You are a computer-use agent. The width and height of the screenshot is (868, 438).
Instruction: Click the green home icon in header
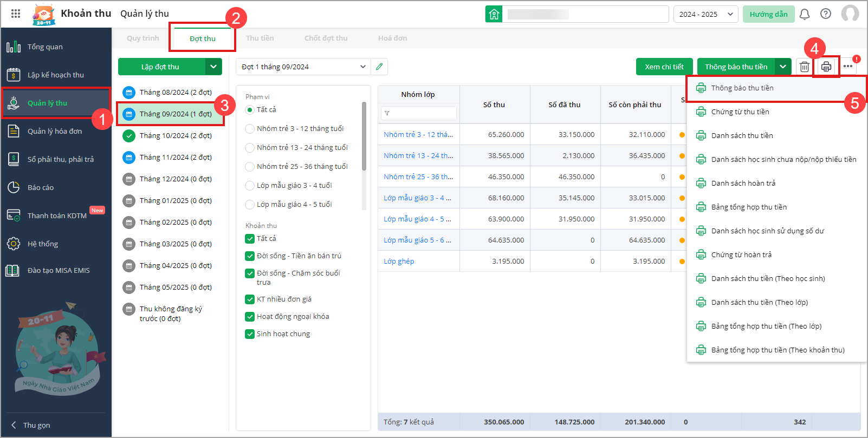tap(494, 14)
